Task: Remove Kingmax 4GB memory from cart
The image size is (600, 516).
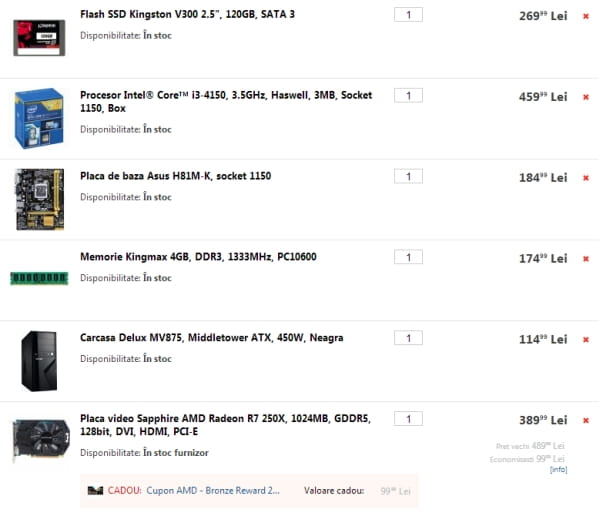Action: (x=585, y=259)
